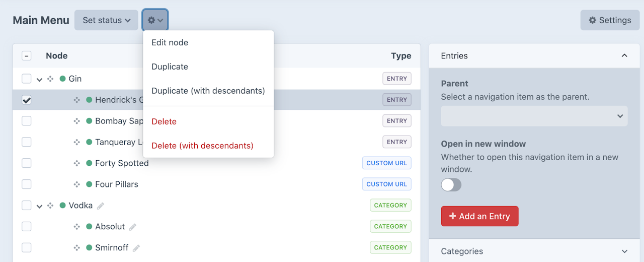Open the Parent navigation item select

tap(534, 116)
